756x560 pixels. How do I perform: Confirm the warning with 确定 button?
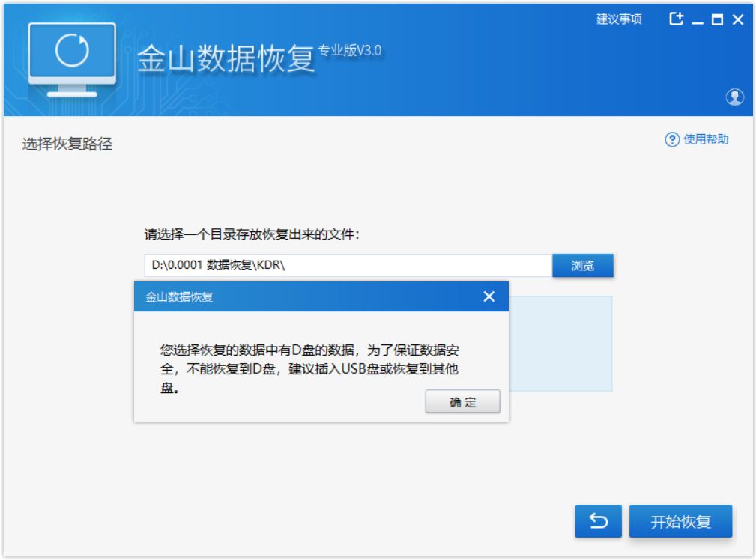click(x=462, y=402)
